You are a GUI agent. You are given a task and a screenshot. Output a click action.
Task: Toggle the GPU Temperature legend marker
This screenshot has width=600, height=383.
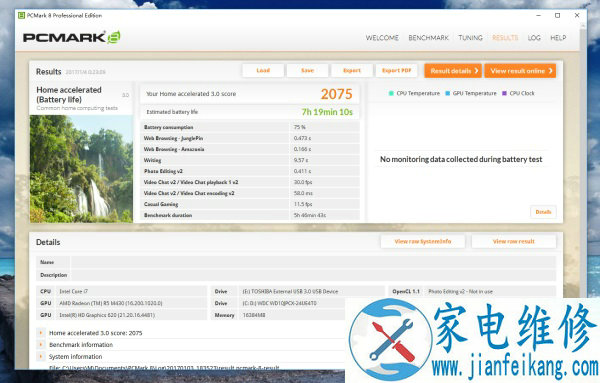pyautogui.click(x=448, y=93)
